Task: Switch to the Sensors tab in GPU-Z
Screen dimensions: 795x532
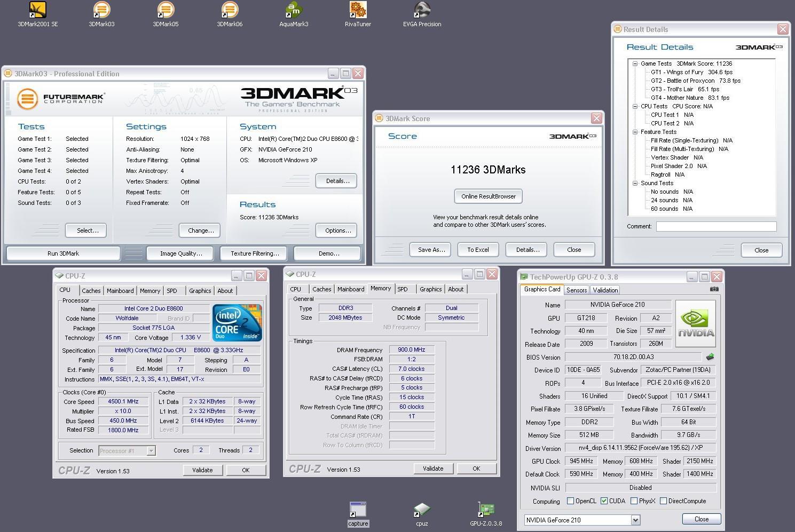Action: (x=577, y=290)
